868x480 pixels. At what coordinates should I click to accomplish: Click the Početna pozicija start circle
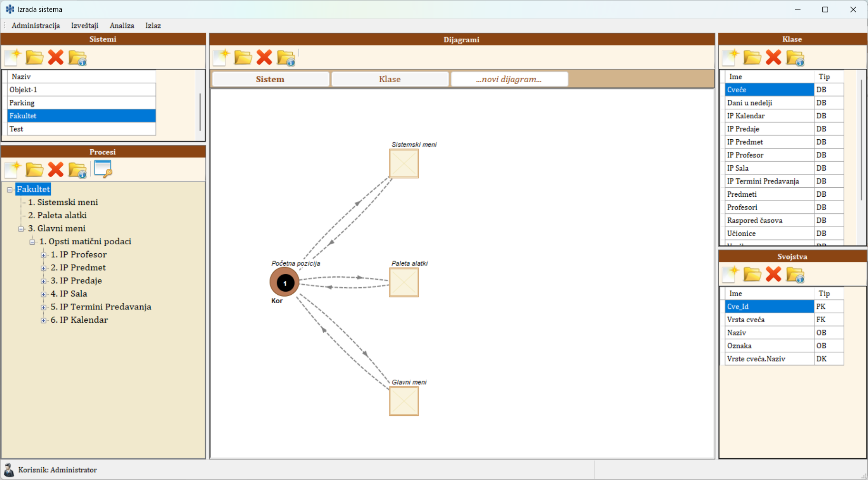click(285, 282)
